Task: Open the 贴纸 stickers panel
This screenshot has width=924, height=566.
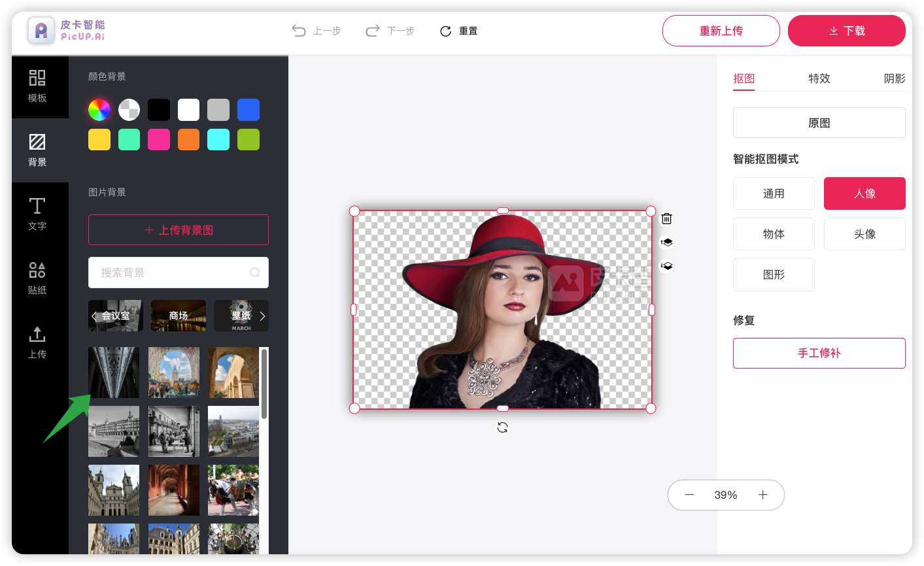Action: point(37,278)
